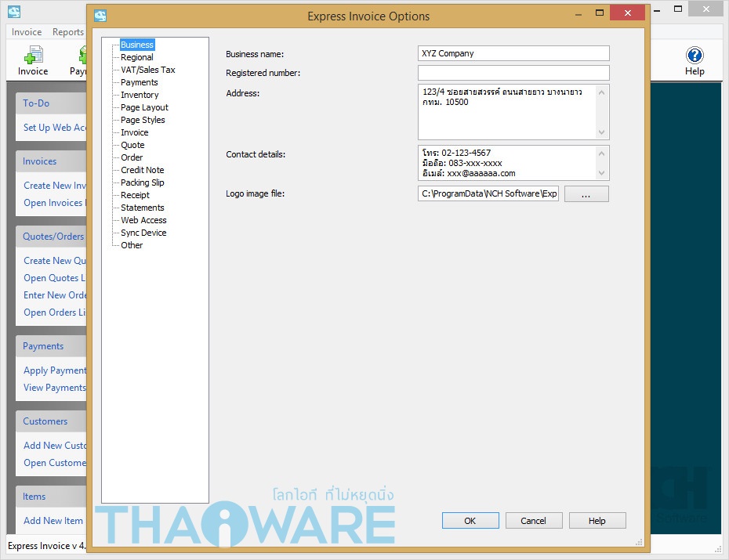Go to Page Layout options

click(x=144, y=107)
